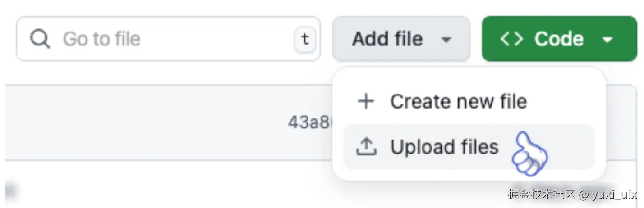This screenshot has height=208, width=644.
Task: Open the commit hash starting 43a8
Action: 310,122
